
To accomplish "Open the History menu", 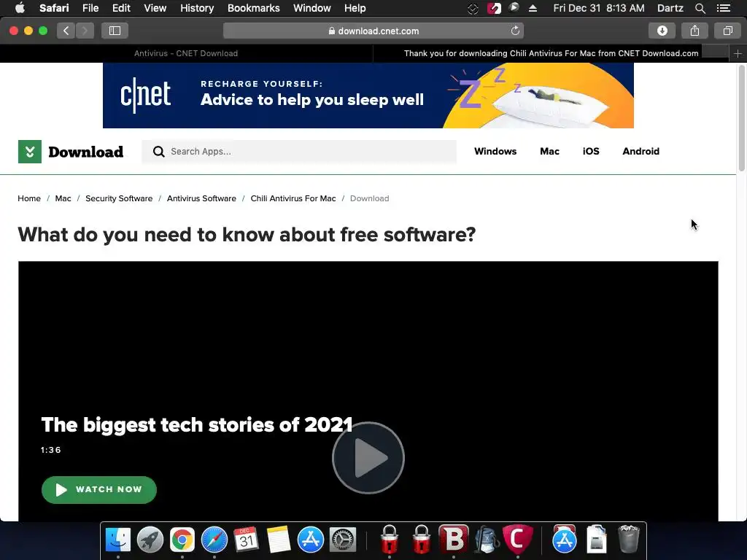I will point(197,8).
